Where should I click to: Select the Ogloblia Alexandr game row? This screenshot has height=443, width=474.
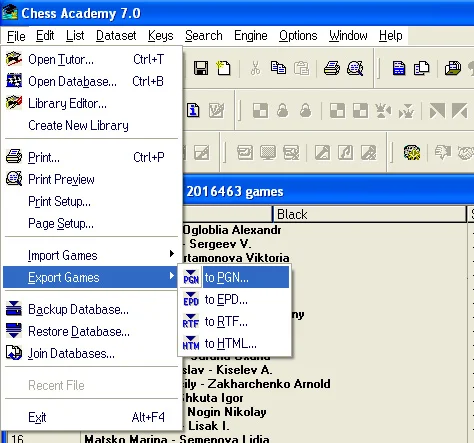232,230
